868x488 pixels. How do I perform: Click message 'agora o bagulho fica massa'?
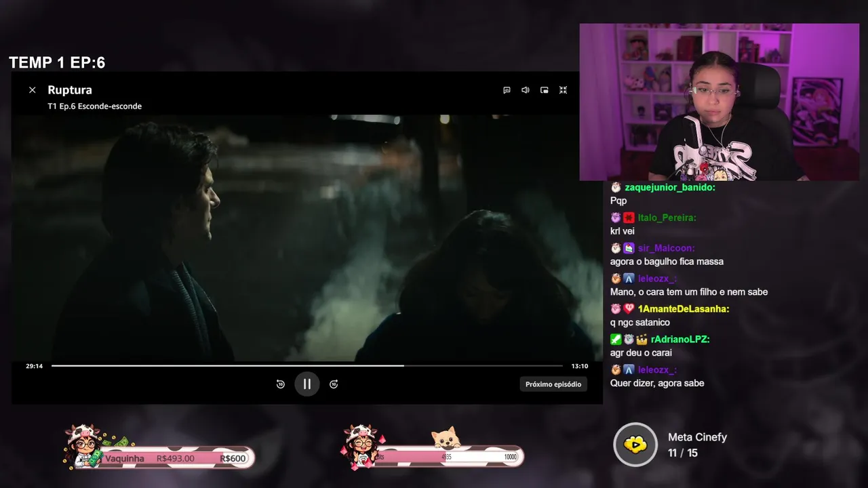point(667,262)
